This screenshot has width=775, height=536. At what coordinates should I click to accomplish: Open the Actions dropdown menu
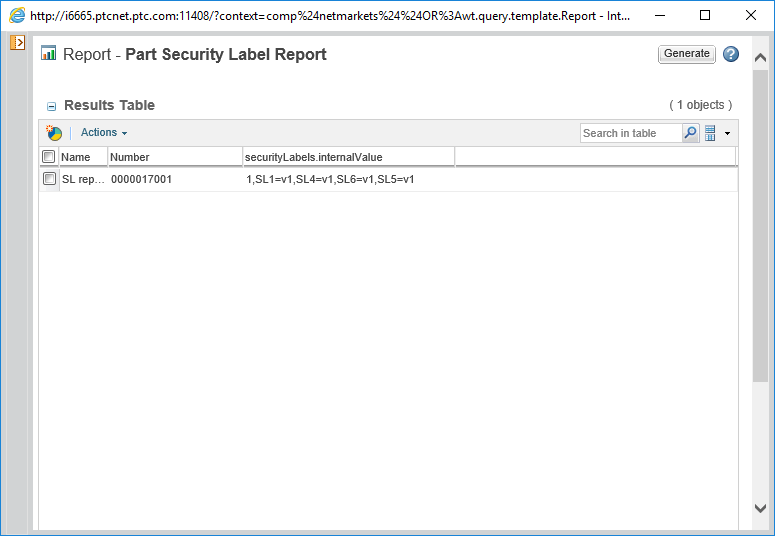click(x=104, y=133)
